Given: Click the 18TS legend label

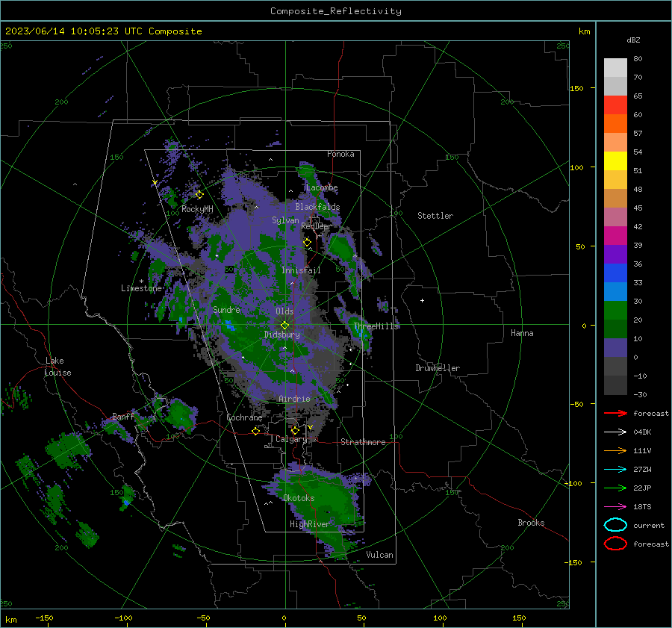Looking at the screenshot, I should pyautogui.click(x=642, y=507).
